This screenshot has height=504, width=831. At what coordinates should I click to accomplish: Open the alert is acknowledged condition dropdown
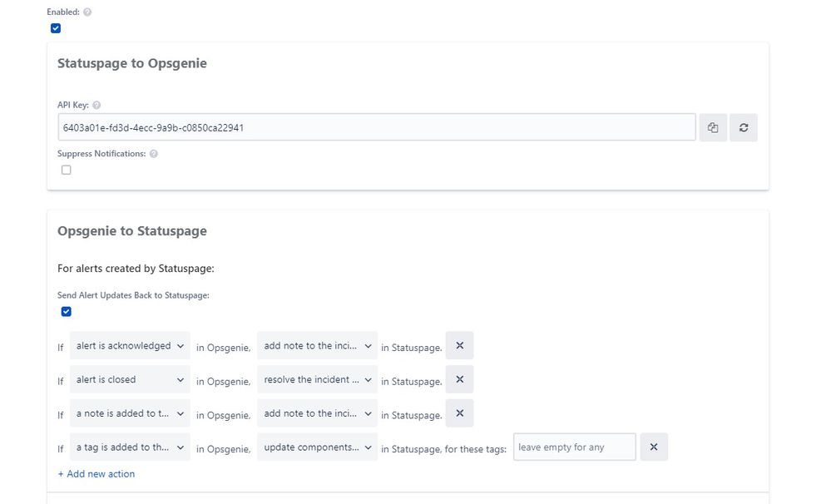130,345
